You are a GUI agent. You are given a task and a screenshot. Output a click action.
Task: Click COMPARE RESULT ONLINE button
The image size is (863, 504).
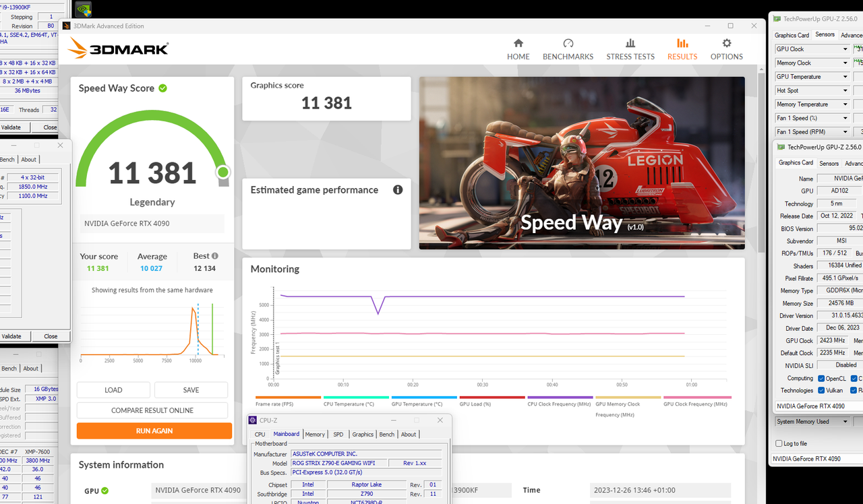pyautogui.click(x=152, y=410)
